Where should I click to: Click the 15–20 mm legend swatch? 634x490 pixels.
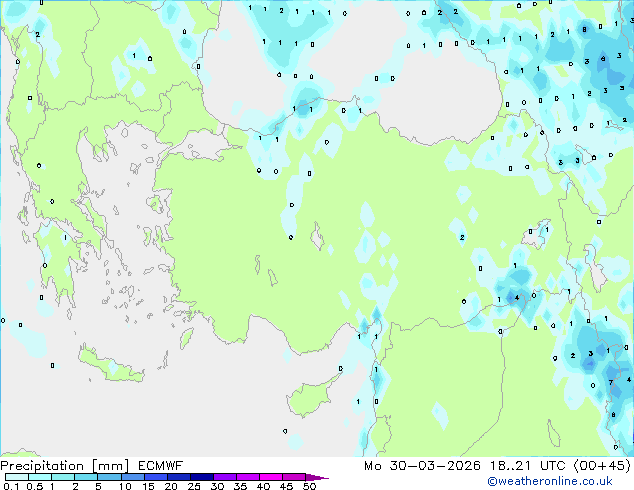coord(156,477)
